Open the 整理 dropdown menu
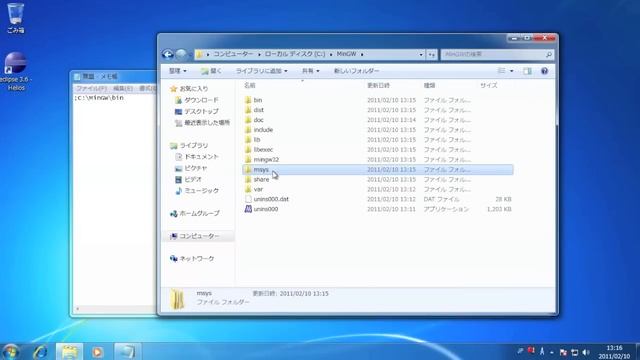Image resolution: width=640 pixels, height=360 pixels. (178, 71)
